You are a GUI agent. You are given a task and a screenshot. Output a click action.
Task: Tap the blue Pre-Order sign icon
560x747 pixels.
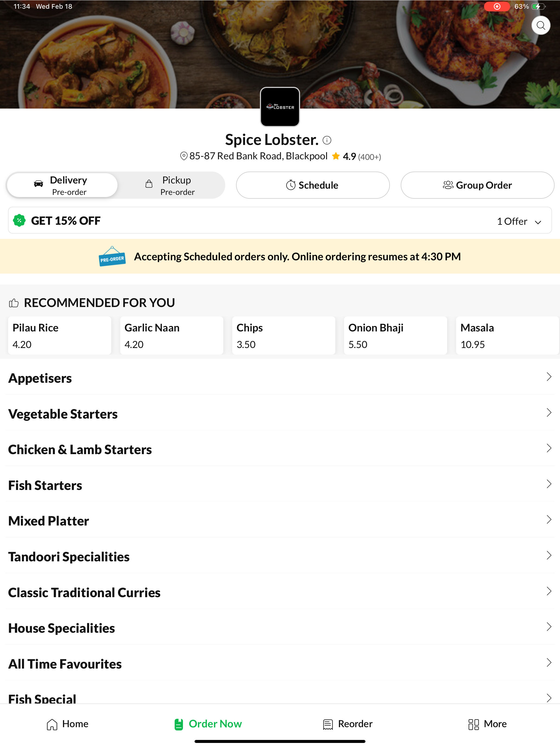pyautogui.click(x=112, y=256)
